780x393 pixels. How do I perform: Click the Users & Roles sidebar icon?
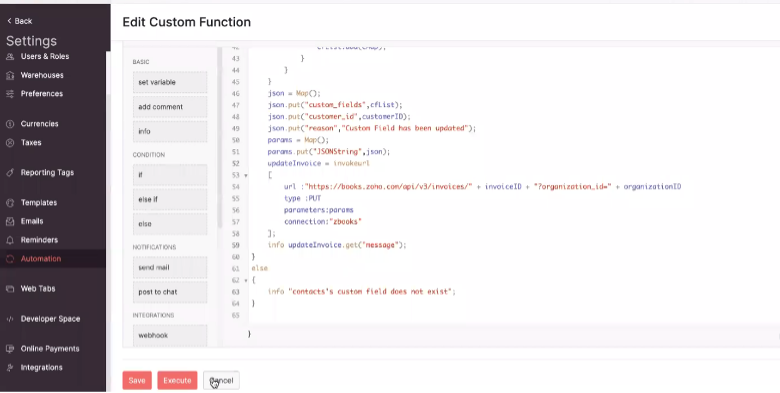(10, 57)
